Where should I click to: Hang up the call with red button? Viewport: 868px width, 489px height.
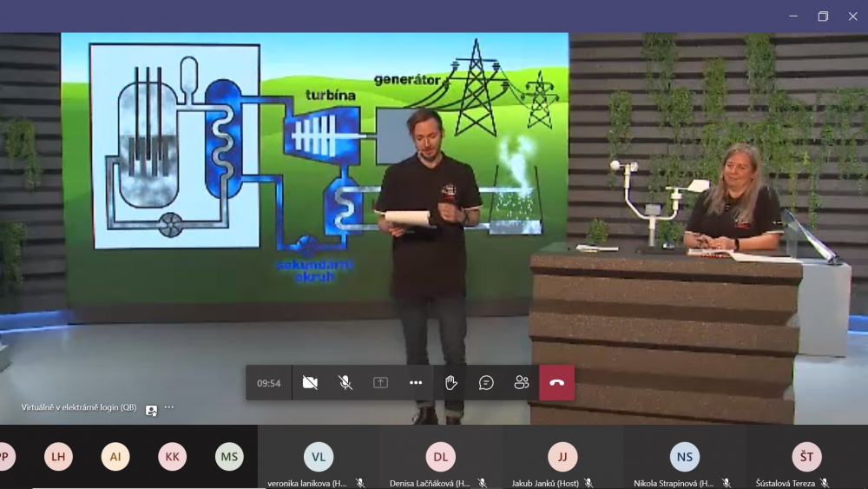[x=557, y=383]
